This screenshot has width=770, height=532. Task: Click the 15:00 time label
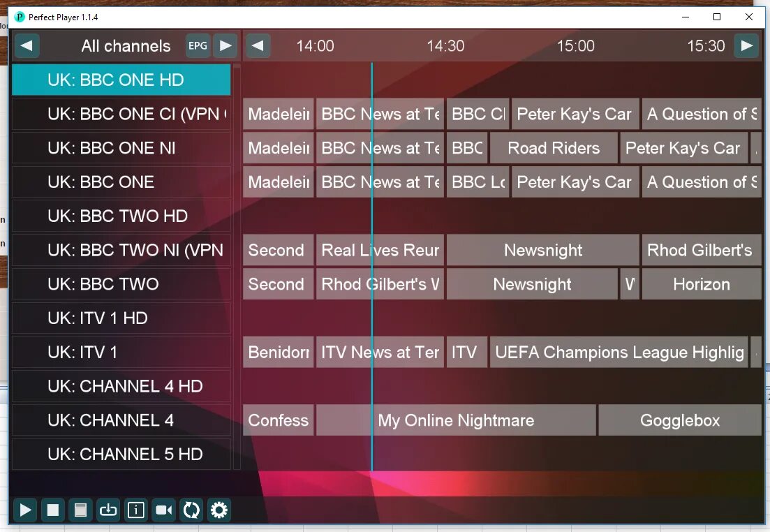pos(575,45)
